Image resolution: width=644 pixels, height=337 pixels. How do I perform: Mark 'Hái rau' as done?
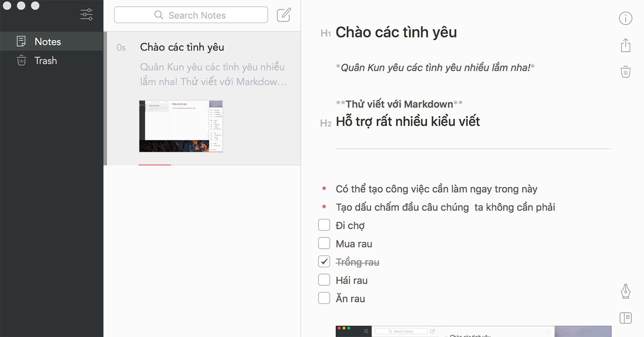(324, 280)
